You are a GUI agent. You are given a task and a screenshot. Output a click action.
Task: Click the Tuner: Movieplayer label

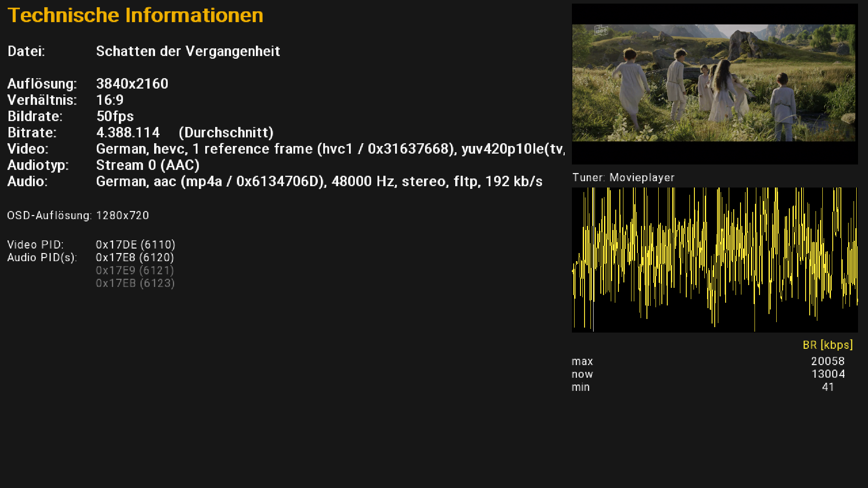pyautogui.click(x=623, y=178)
